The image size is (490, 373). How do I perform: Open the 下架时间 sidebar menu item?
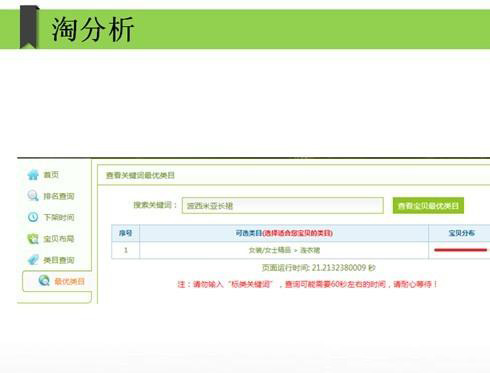click(x=59, y=217)
